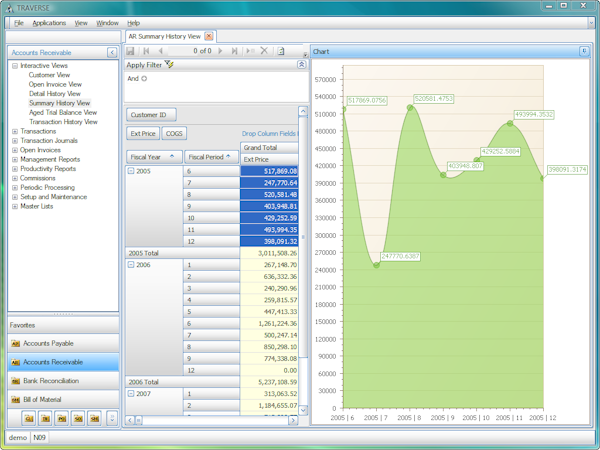Screen dimensions: 600x450
Task: Click the Ext Price data field button
Action: click(143, 134)
